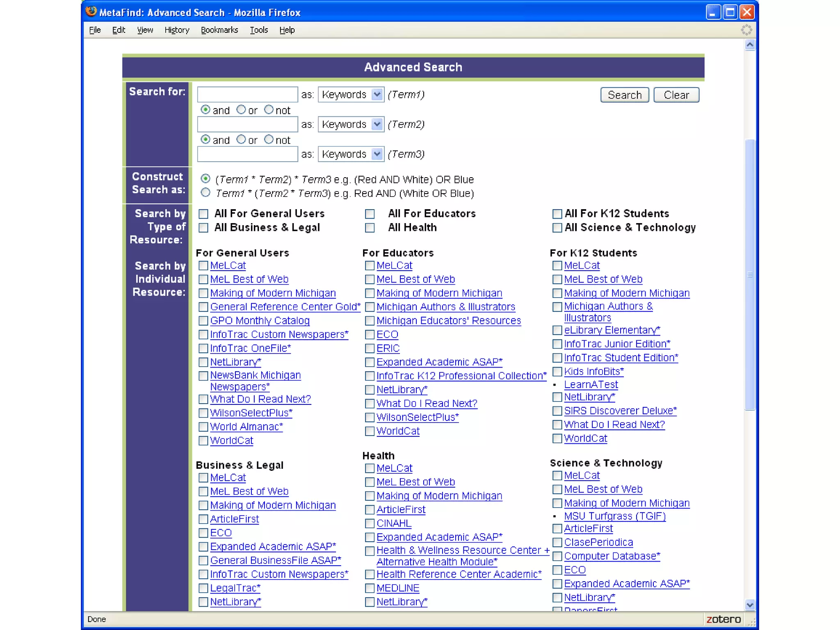Open LearnATest link
Screen dimensions: 840x630
coord(591,385)
